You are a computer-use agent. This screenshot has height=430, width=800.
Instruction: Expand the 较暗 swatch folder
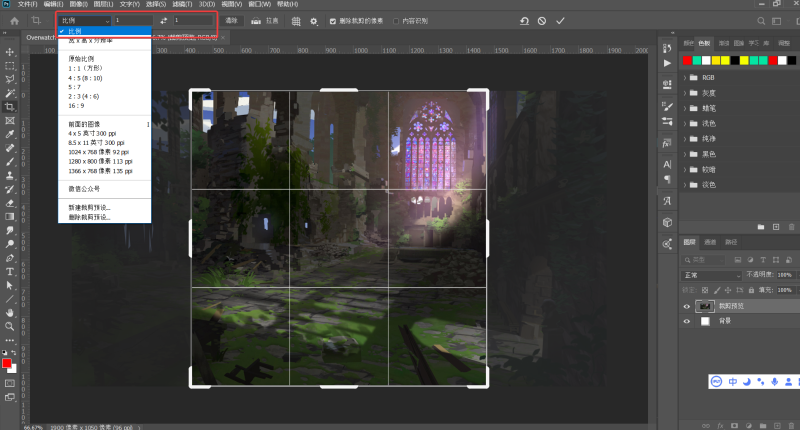(x=685, y=169)
